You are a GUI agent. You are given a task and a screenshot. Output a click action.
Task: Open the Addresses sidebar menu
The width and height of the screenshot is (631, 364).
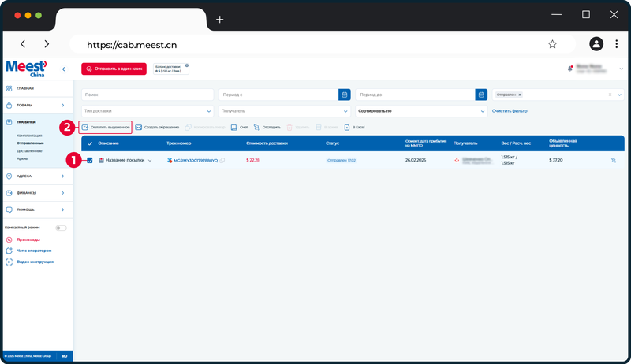click(38, 176)
